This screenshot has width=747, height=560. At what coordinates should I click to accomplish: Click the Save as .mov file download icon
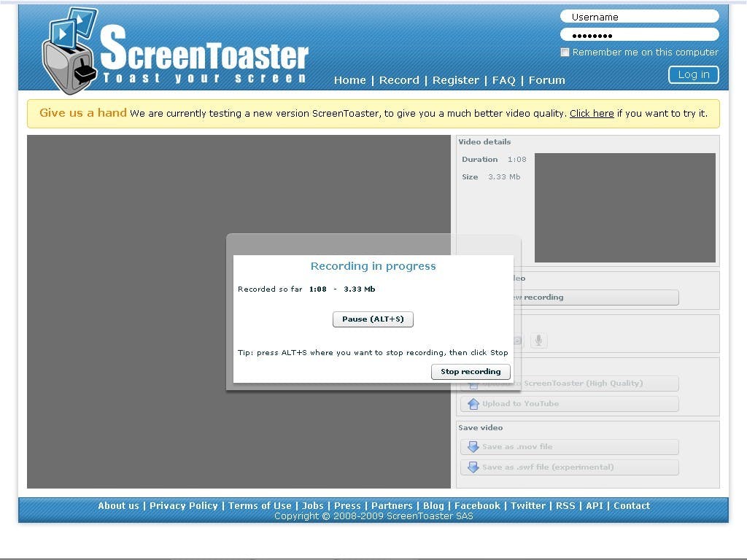point(473,447)
